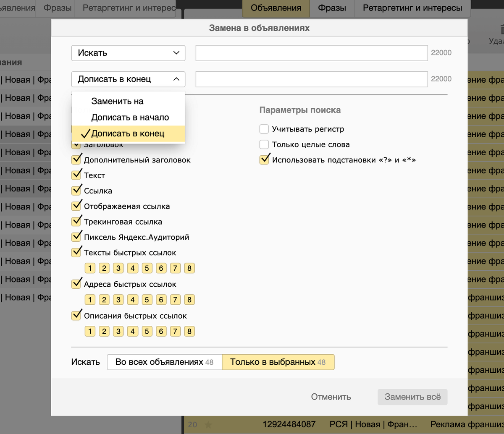
Task: Toggle quick link address number 6
Action: click(161, 300)
